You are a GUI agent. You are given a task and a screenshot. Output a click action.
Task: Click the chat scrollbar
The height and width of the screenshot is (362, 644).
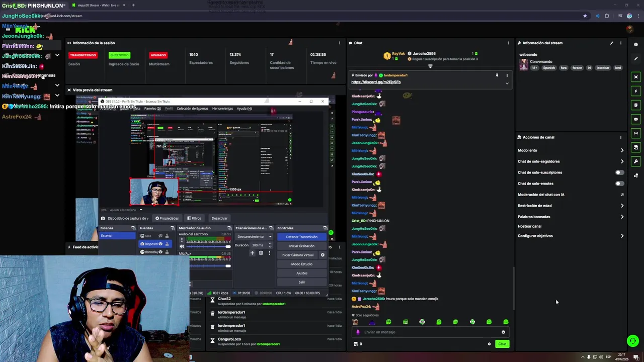(513, 288)
